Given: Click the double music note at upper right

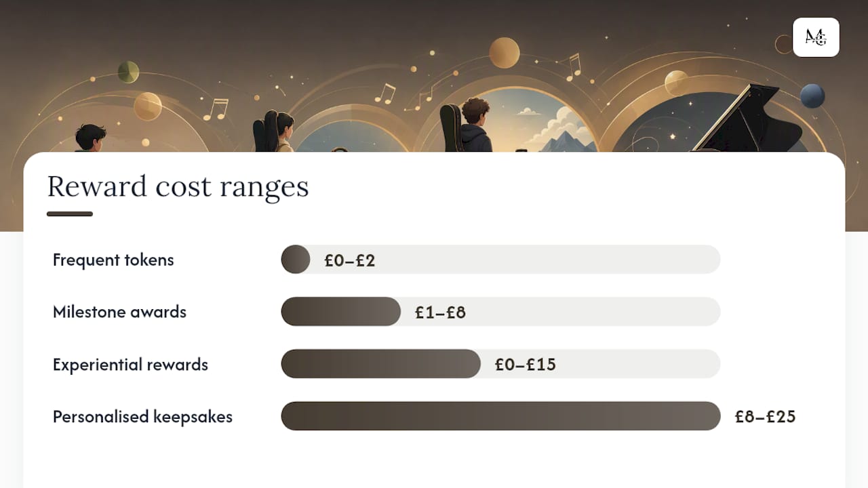Looking at the screenshot, I should [x=573, y=66].
